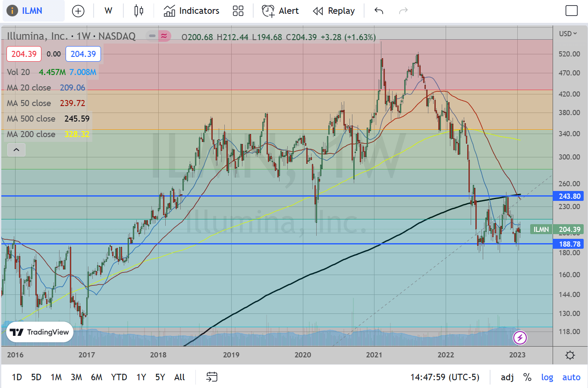Select the YTD date range
The image size is (588, 388).
119,377
